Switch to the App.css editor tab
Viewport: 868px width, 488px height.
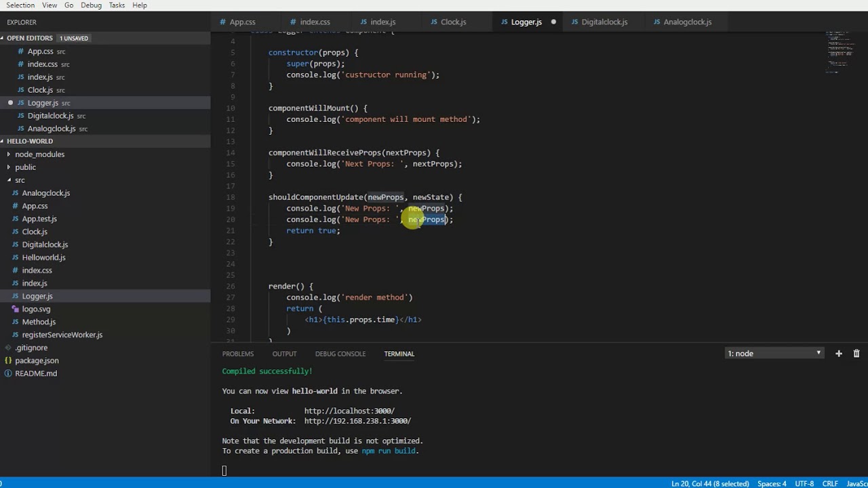(x=242, y=22)
